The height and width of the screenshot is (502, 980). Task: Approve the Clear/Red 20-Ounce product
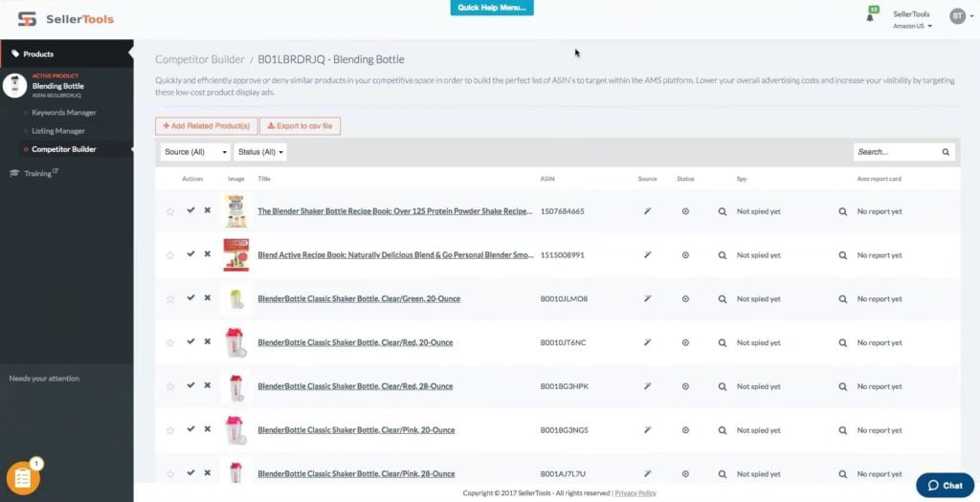(190, 341)
